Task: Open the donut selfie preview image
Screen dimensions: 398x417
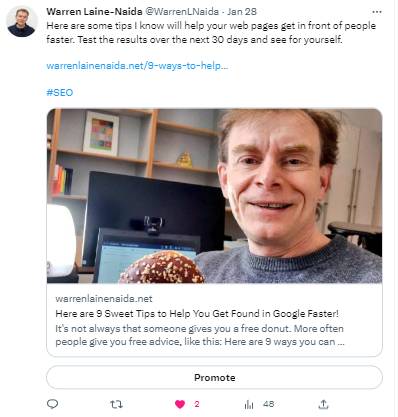Action: (x=214, y=196)
